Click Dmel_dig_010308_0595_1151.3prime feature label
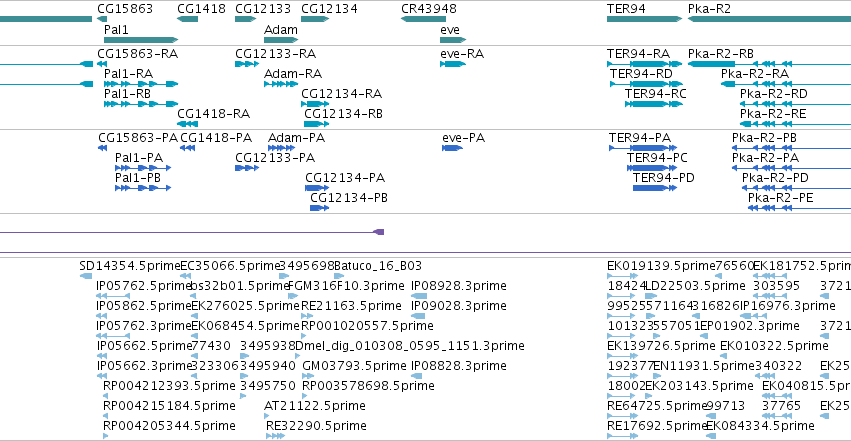Screen dimensions: 851x441 click(410, 346)
